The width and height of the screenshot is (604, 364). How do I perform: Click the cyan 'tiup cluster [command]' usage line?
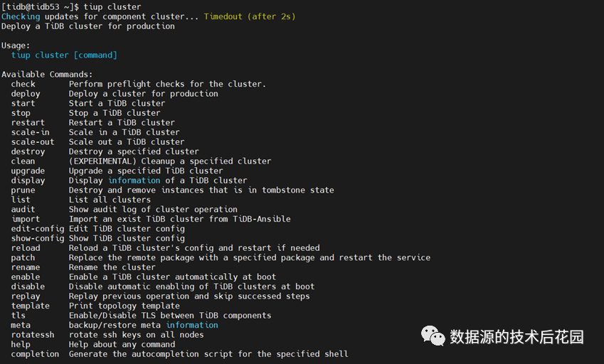(x=64, y=55)
